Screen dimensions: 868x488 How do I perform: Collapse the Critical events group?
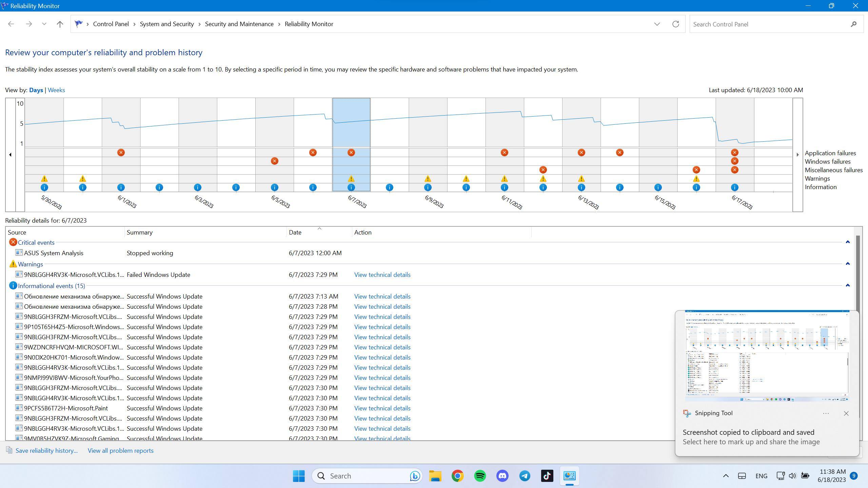coord(848,242)
